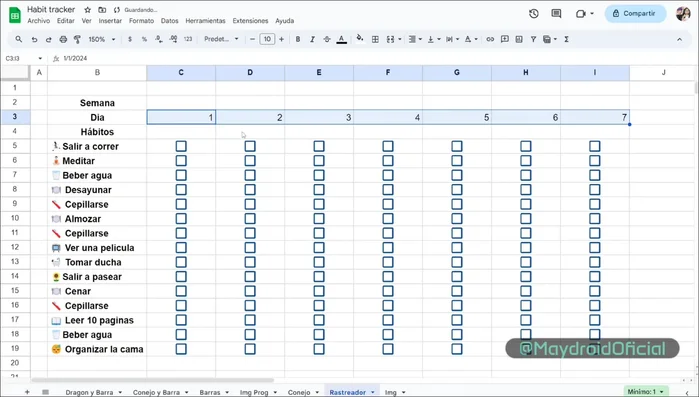This screenshot has height=397, width=699.
Task: Click the font size input field
Action: coord(267,39)
